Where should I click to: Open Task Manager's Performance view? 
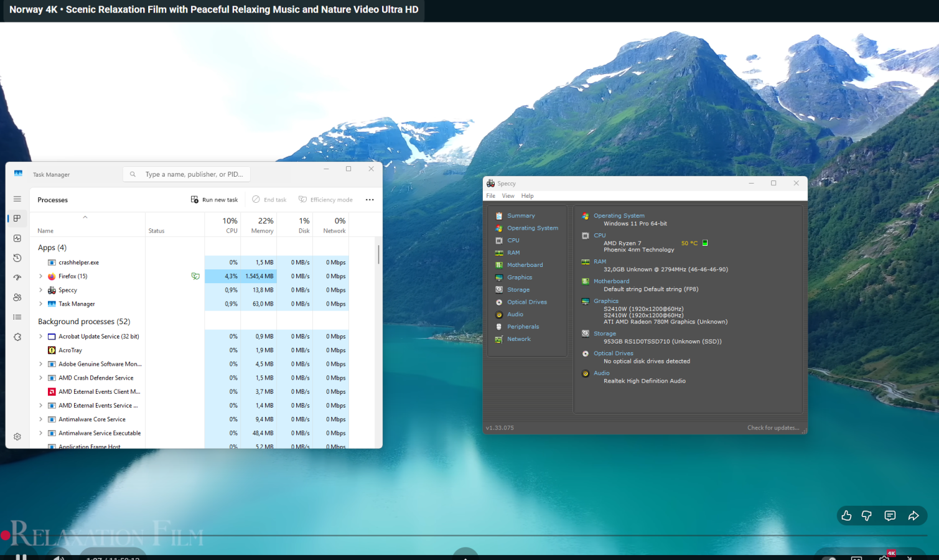17,238
